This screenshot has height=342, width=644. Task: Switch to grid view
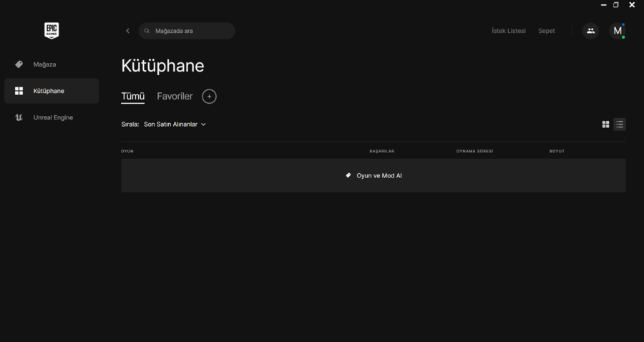click(605, 124)
